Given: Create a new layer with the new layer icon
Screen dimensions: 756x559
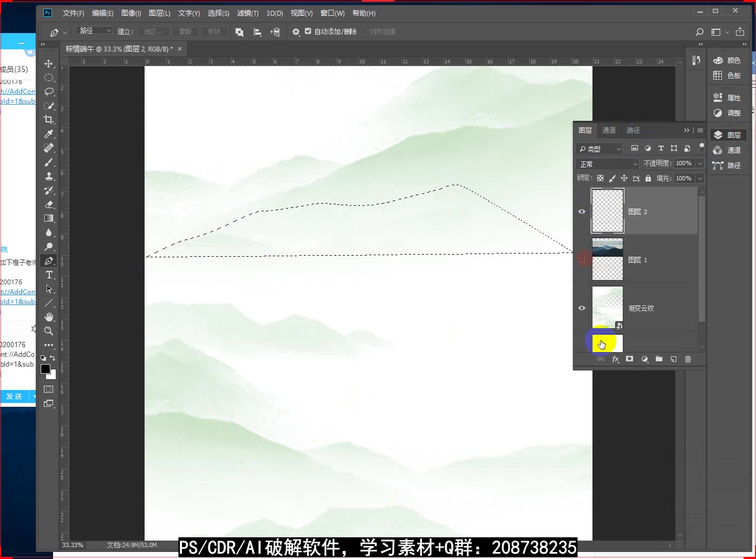Looking at the screenshot, I should pyautogui.click(x=673, y=359).
